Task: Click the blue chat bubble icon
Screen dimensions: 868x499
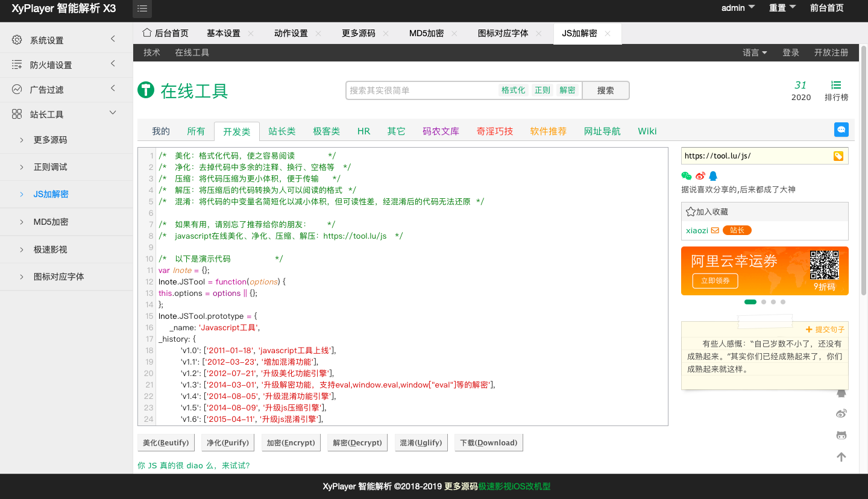Action: pos(841,130)
